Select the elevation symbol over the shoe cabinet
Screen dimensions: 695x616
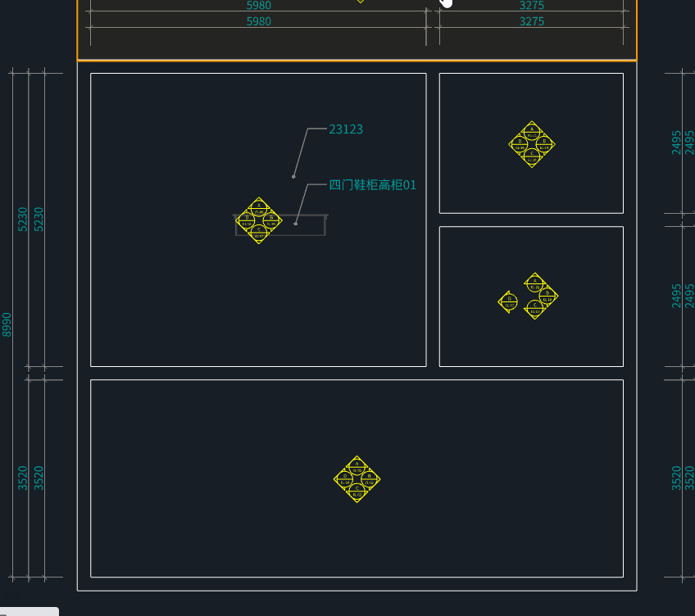(258, 220)
